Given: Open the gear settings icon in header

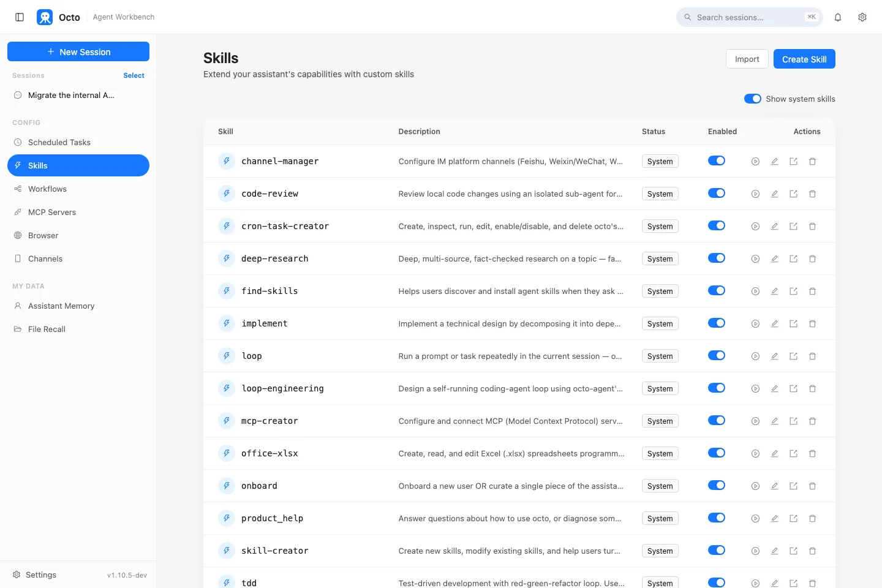Looking at the screenshot, I should (x=862, y=17).
